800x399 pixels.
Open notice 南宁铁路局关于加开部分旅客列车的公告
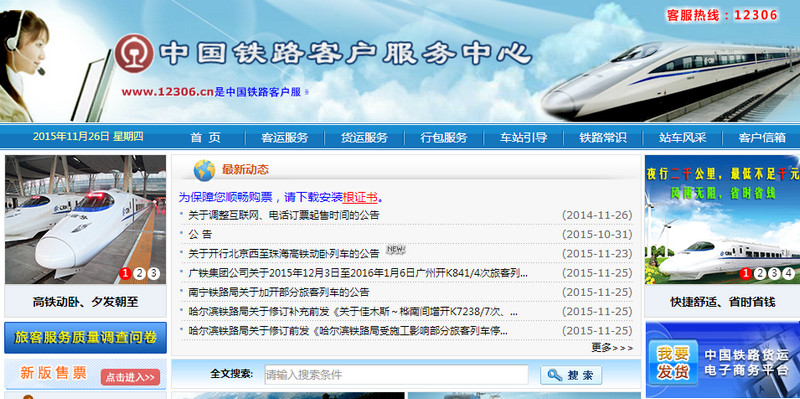coord(279,292)
